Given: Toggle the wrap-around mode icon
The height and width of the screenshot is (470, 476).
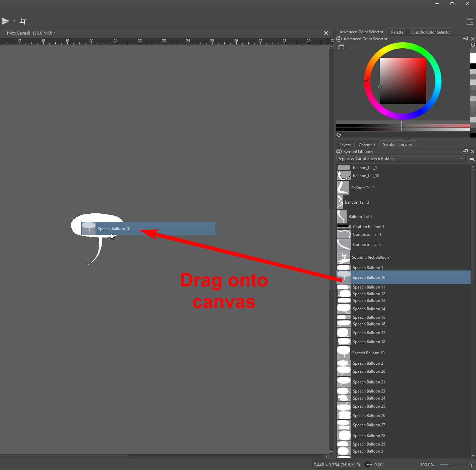Looking at the screenshot, I should point(23,21).
